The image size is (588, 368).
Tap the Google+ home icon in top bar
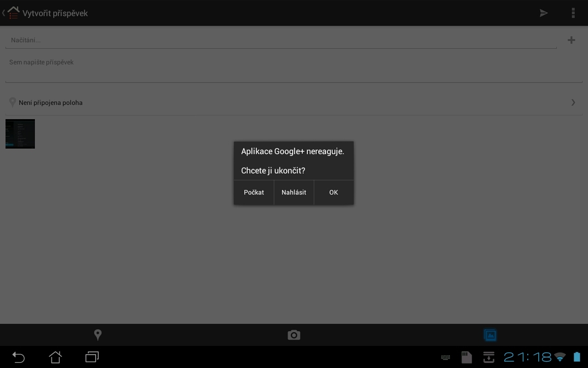click(x=13, y=13)
